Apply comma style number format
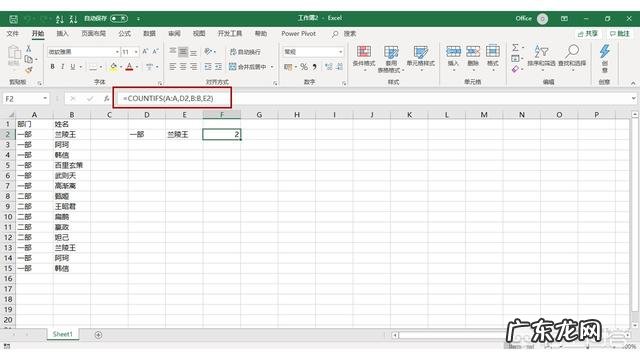This screenshot has width=640, height=360. (x=314, y=67)
